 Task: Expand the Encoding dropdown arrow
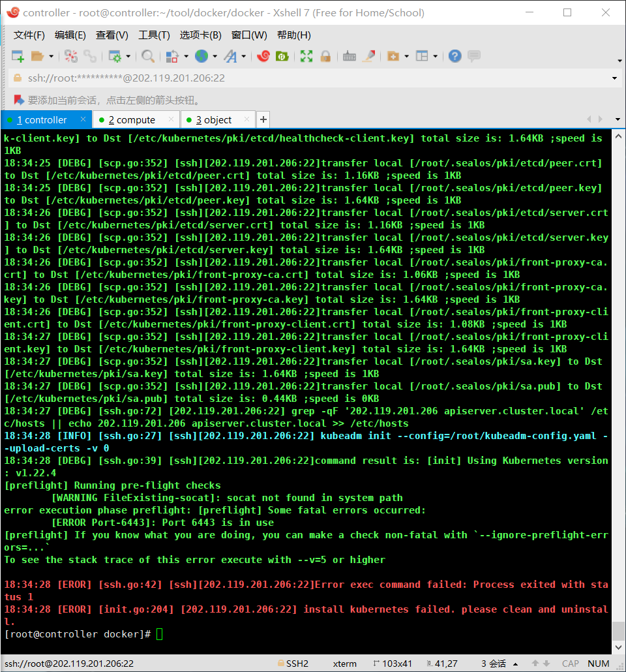215,56
